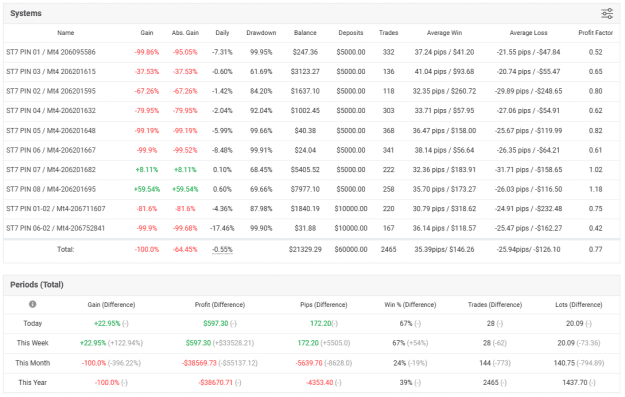
Task: Sort by Drawdown column header
Action: pos(261,33)
